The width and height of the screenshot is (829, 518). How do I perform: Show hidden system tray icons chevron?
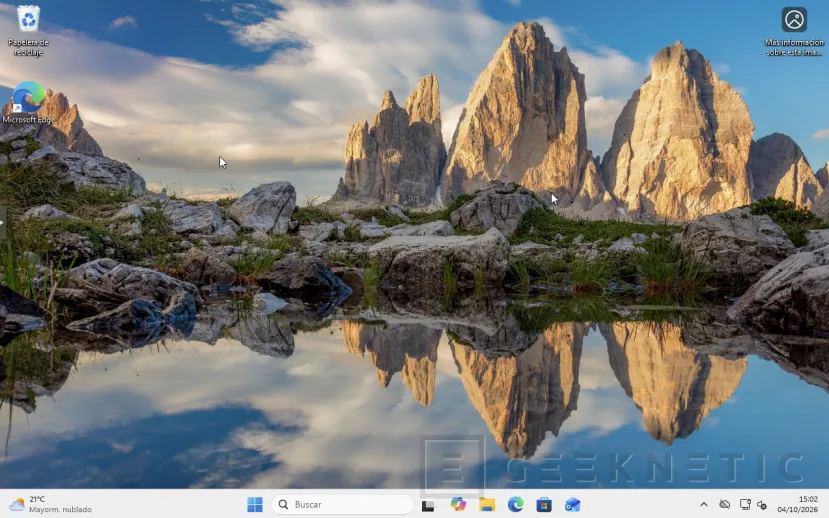704,505
